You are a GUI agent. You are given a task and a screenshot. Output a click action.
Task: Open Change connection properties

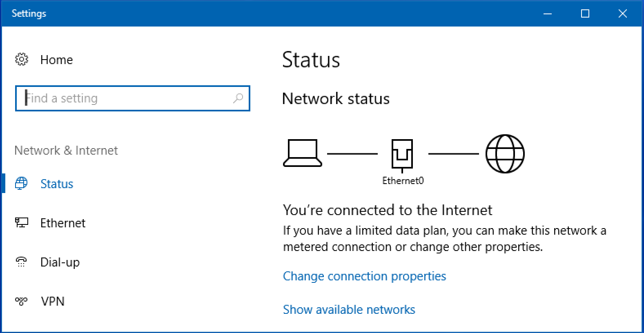coord(364,276)
